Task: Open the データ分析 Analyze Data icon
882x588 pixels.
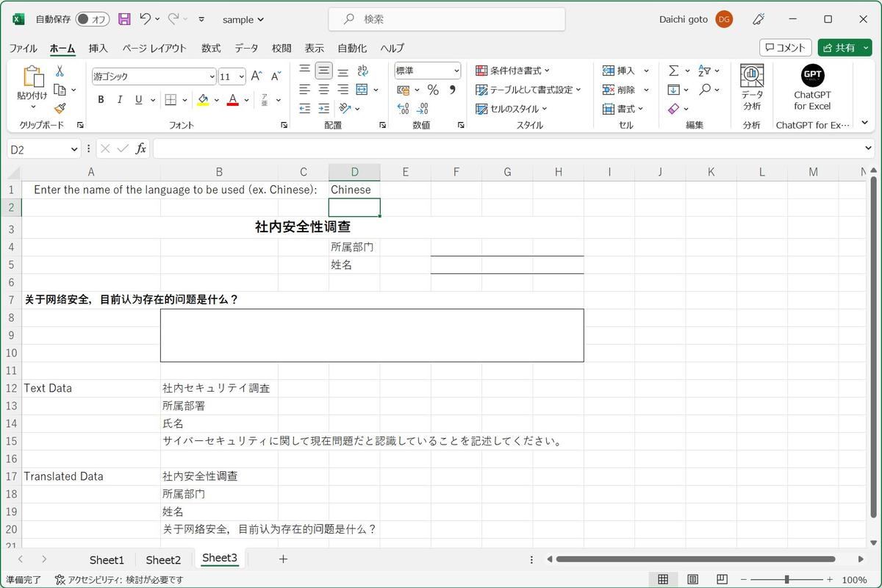Action: [x=752, y=87]
